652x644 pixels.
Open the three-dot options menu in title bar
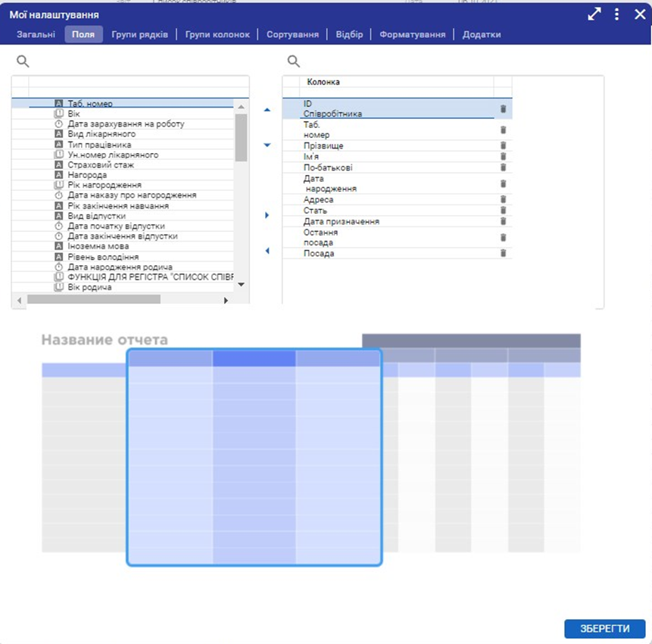pyautogui.click(x=617, y=14)
